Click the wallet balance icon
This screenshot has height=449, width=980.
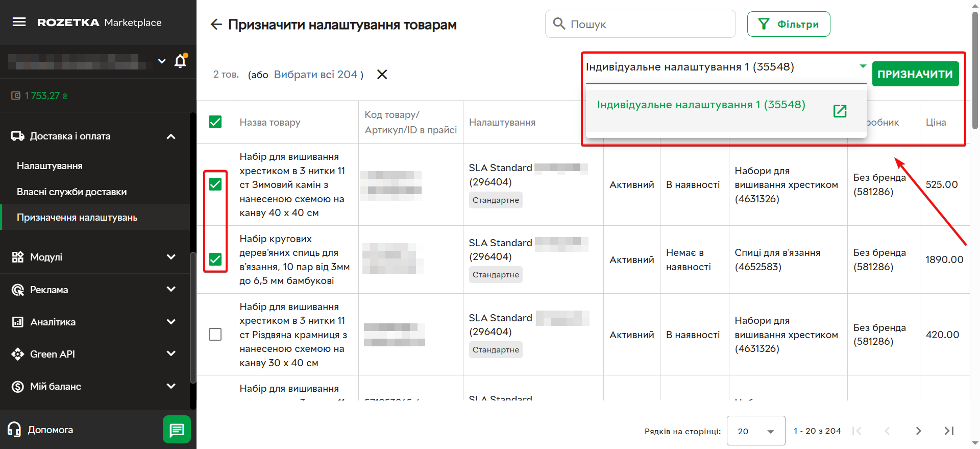point(16,96)
